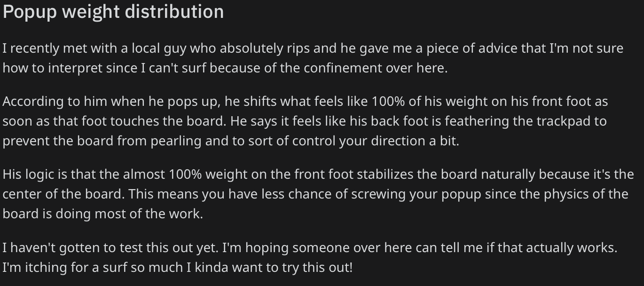
Task: Click the paragraph starting "I haven't gotten"
Action: pyautogui.click(x=310, y=257)
